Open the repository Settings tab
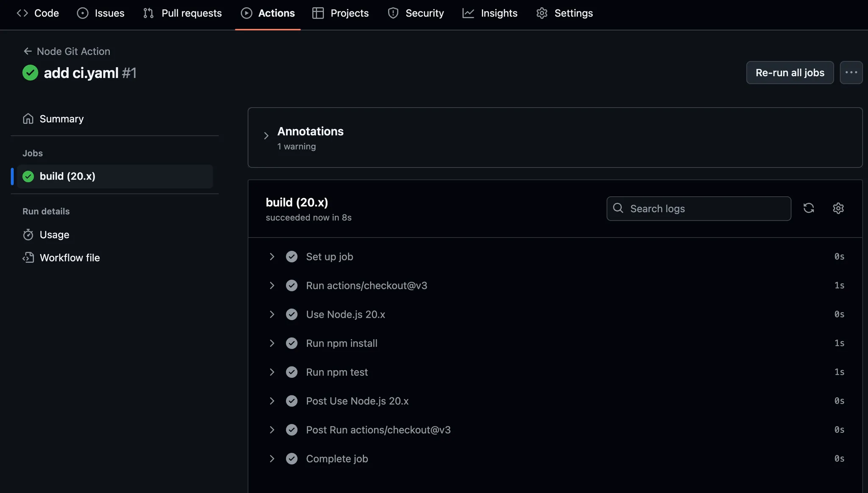The width and height of the screenshot is (868, 493). (x=565, y=13)
